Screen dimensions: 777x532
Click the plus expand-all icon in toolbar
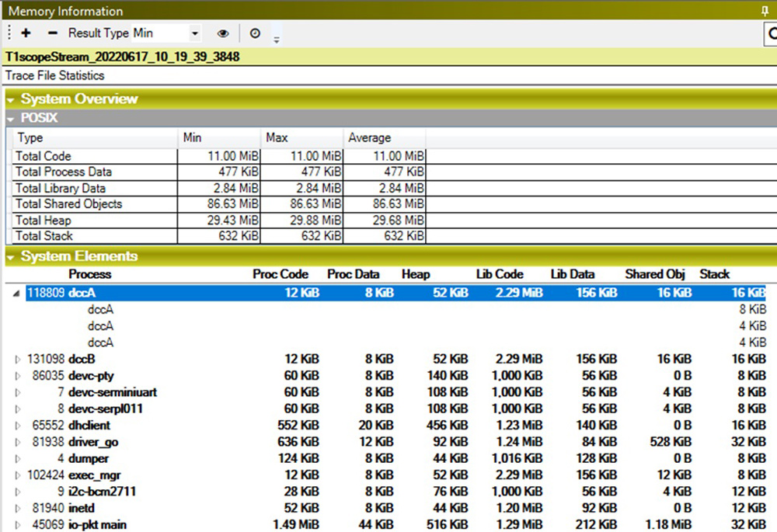(26, 33)
